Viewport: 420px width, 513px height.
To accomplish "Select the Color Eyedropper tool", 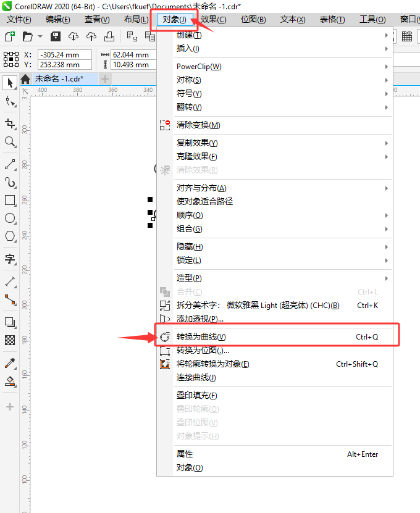I will (10, 363).
